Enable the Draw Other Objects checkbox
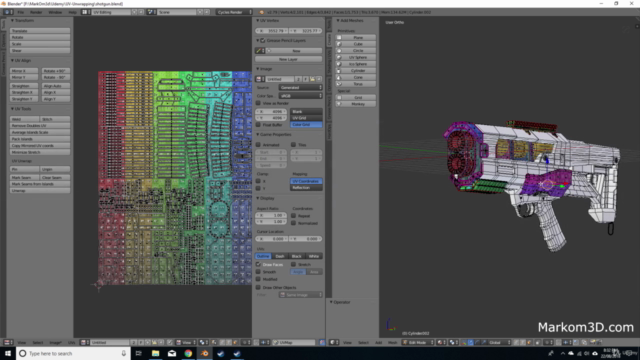This screenshot has height=360, width=640. click(x=258, y=287)
